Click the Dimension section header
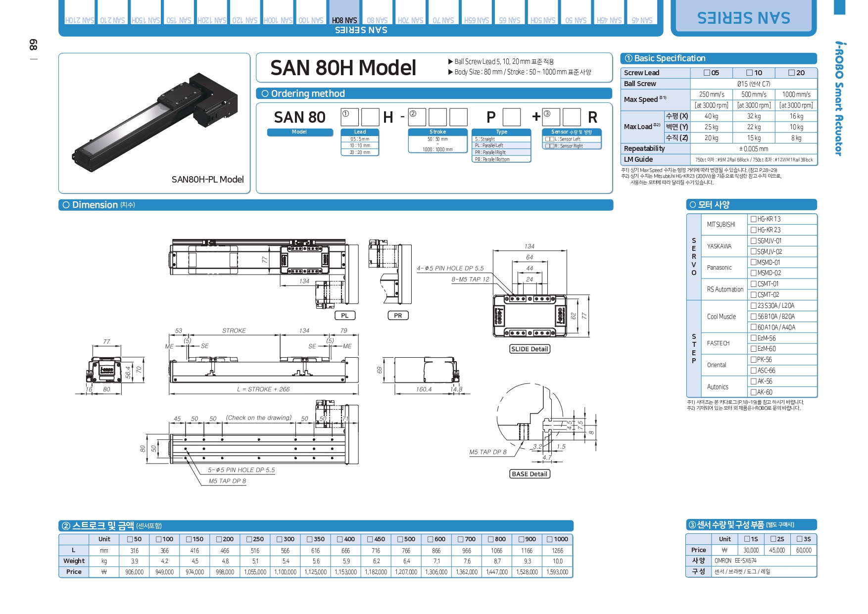The image size is (868, 614). [x=336, y=205]
